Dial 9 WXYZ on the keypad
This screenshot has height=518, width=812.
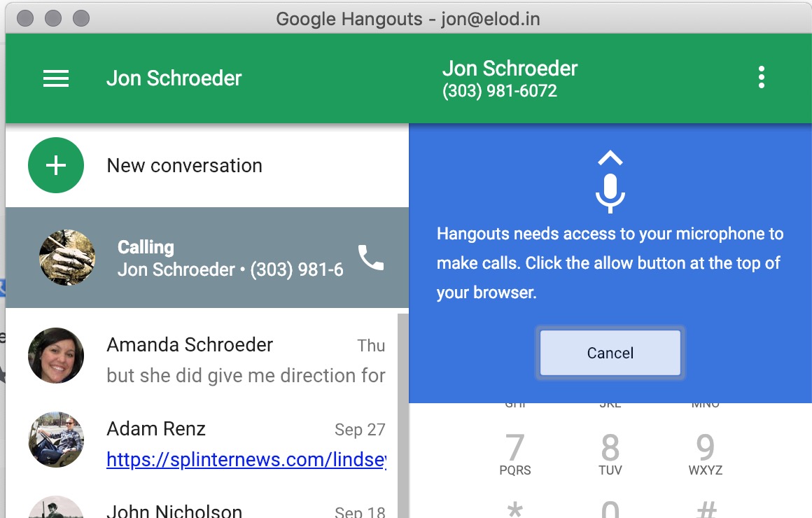(706, 454)
